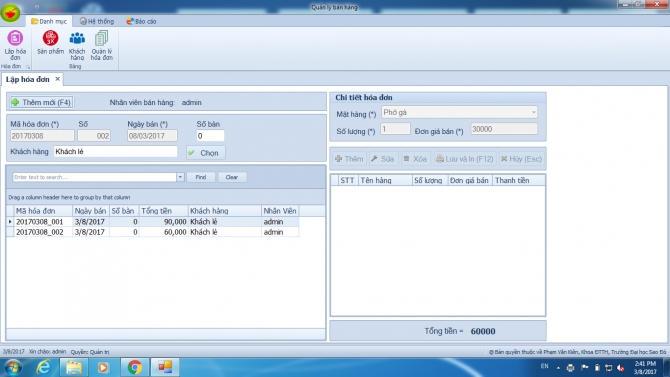Open Google Chrome from taskbar
Screen dimensions: 670x377
(x=135, y=367)
